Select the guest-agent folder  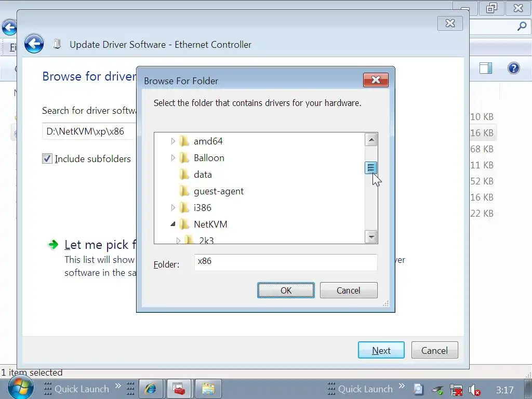(x=219, y=191)
